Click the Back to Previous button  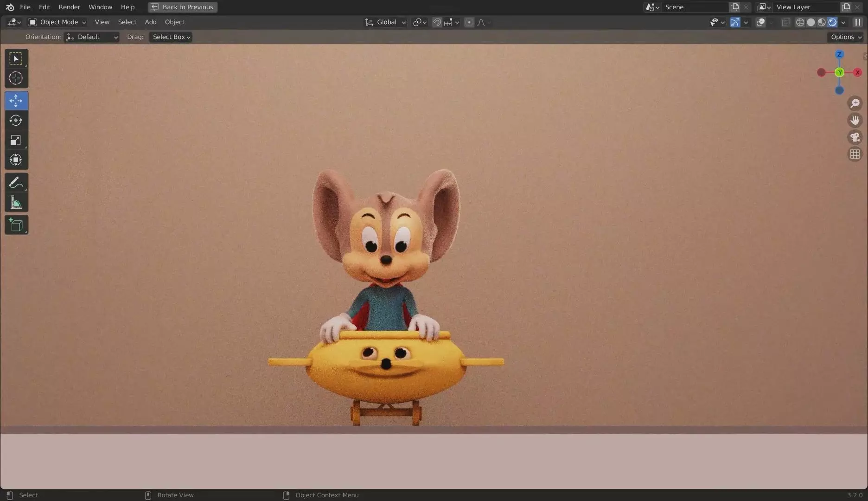point(183,7)
